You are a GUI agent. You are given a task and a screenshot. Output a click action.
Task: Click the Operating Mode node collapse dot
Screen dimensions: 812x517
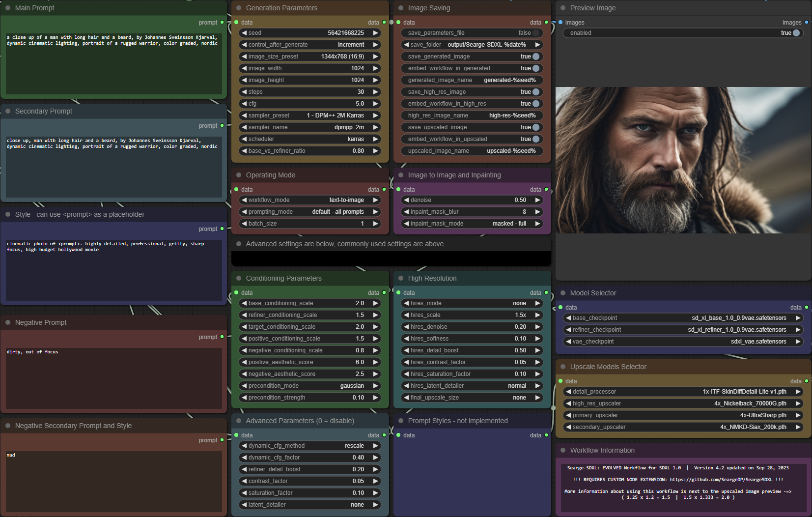(239, 175)
